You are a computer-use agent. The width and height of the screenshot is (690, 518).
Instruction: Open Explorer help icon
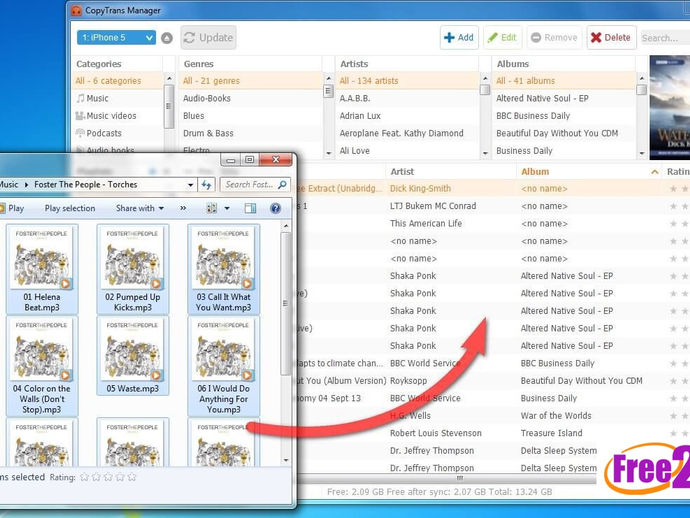click(x=275, y=208)
